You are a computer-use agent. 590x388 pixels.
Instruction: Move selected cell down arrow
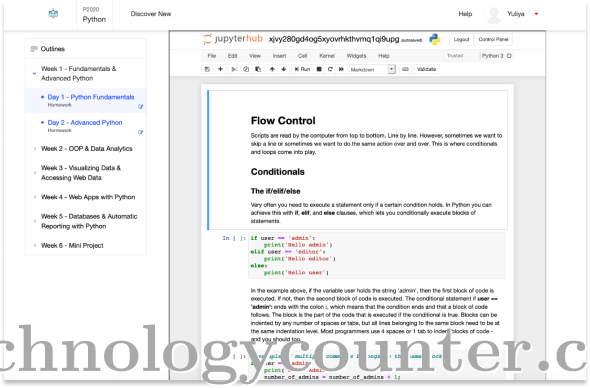[284, 69]
